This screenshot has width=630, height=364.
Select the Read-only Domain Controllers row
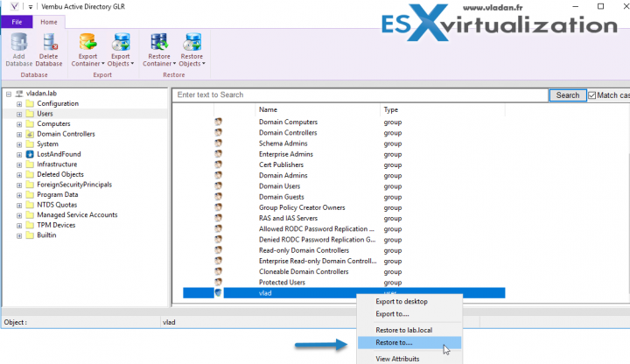click(344, 250)
